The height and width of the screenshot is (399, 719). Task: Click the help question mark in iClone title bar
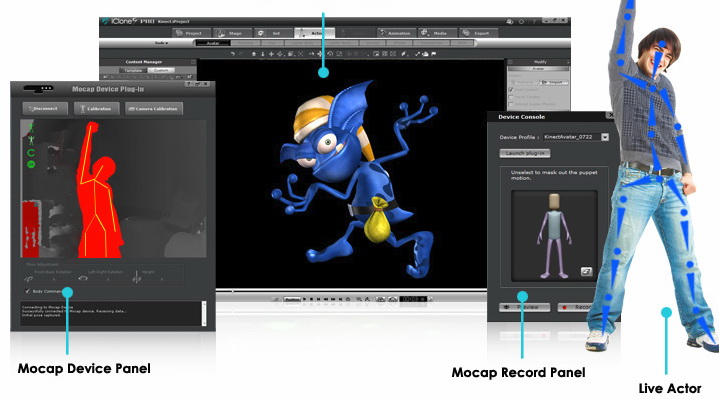(x=534, y=22)
